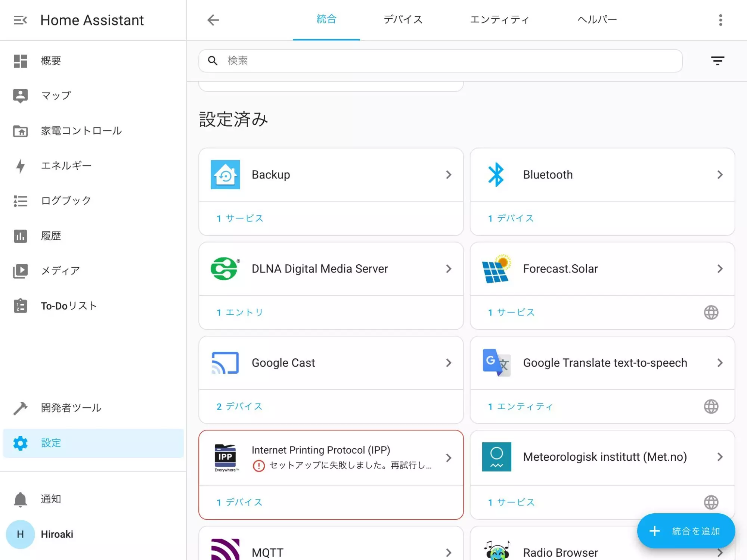Click the 検索 search input field
747x560 pixels.
(x=440, y=61)
